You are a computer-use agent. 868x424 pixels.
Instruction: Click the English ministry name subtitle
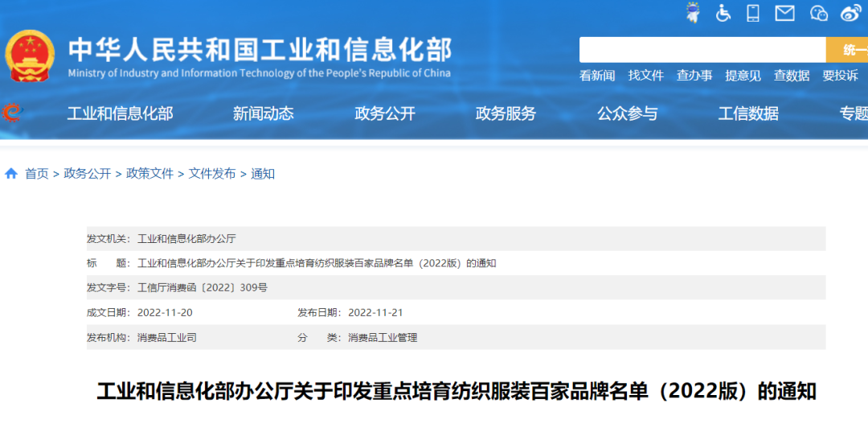tap(259, 73)
